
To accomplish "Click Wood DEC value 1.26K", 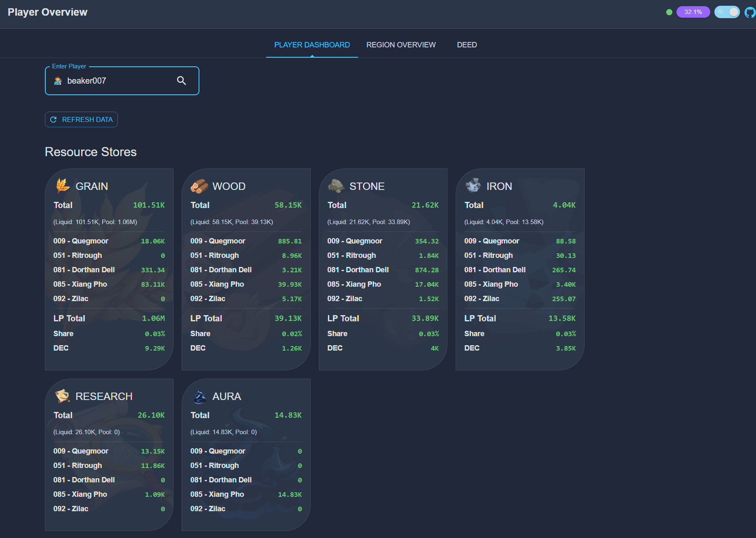I will click(x=292, y=349).
